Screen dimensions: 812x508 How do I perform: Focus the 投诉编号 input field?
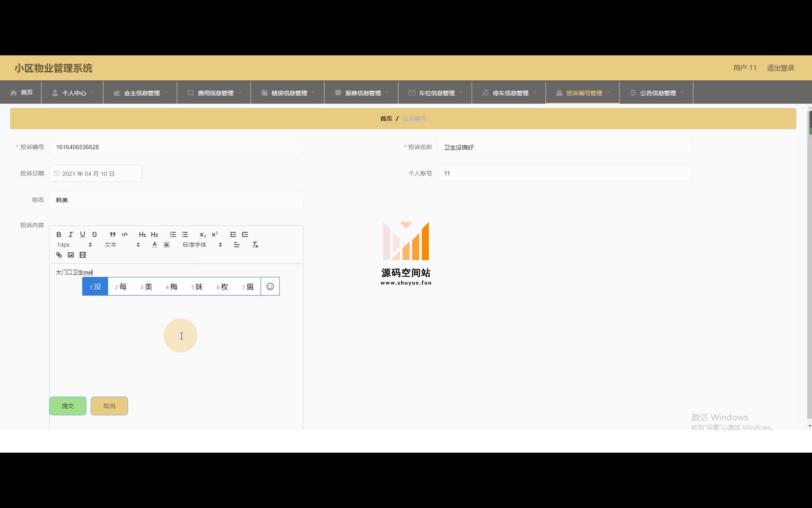coord(176,147)
